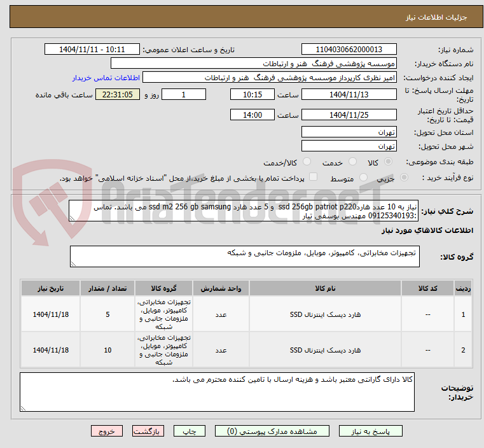Select the خدمت radio button
Screen dimensions: 484x448
[352, 162]
